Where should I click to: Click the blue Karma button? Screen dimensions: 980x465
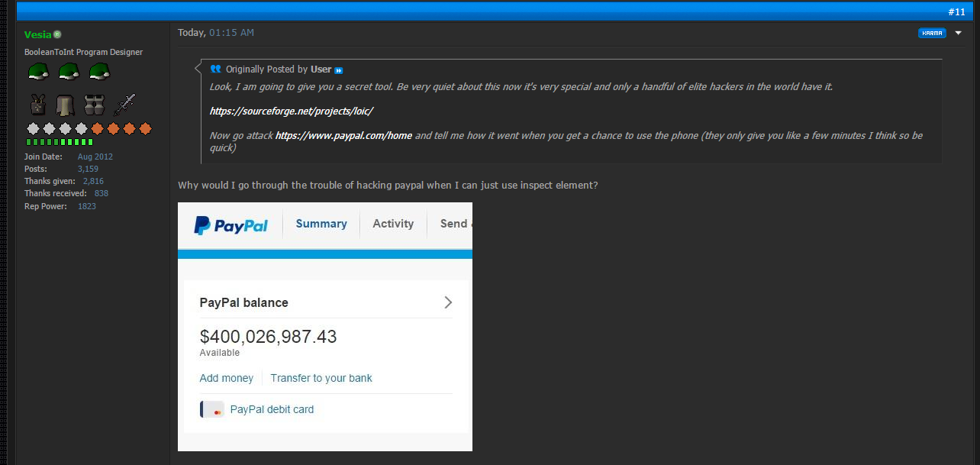(x=932, y=33)
